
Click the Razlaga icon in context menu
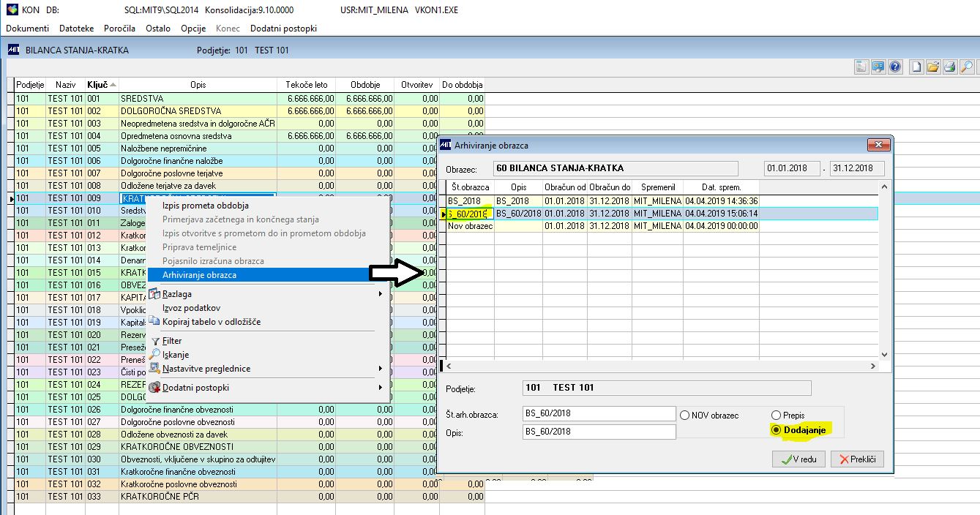point(154,294)
